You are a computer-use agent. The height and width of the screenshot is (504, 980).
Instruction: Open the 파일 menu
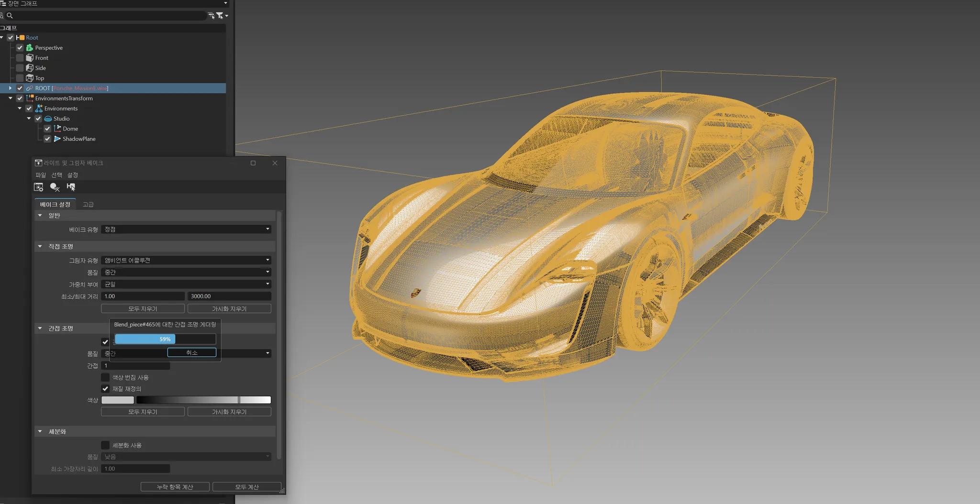(x=41, y=175)
